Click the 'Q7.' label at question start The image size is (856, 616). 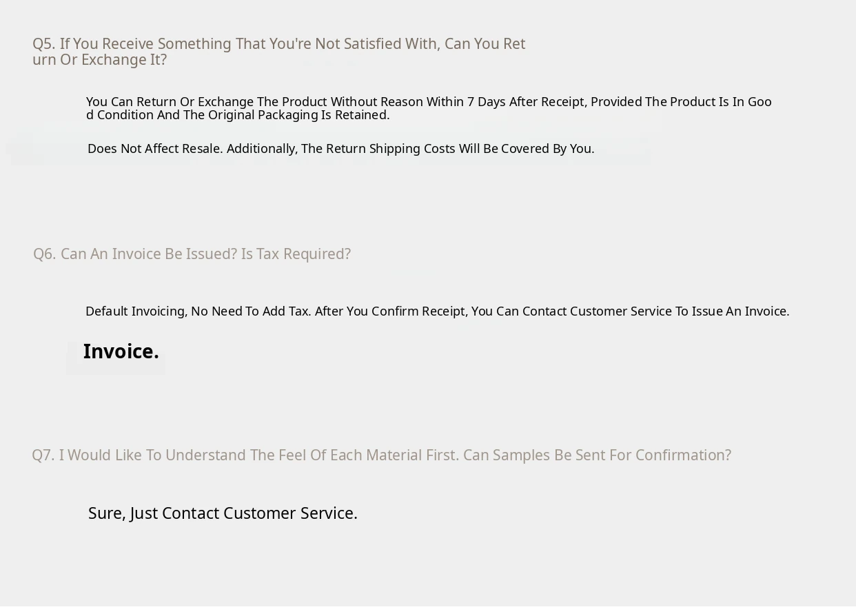point(43,455)
